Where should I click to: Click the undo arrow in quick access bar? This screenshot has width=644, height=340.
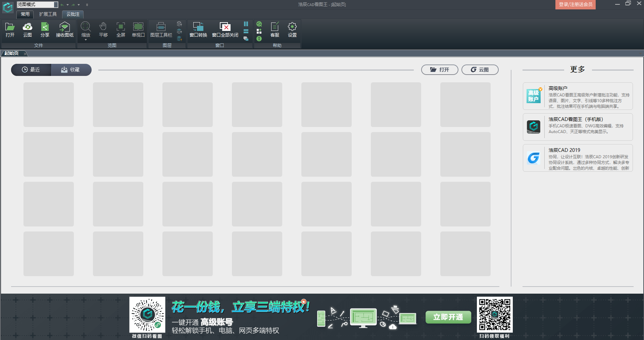coord(62,5)
